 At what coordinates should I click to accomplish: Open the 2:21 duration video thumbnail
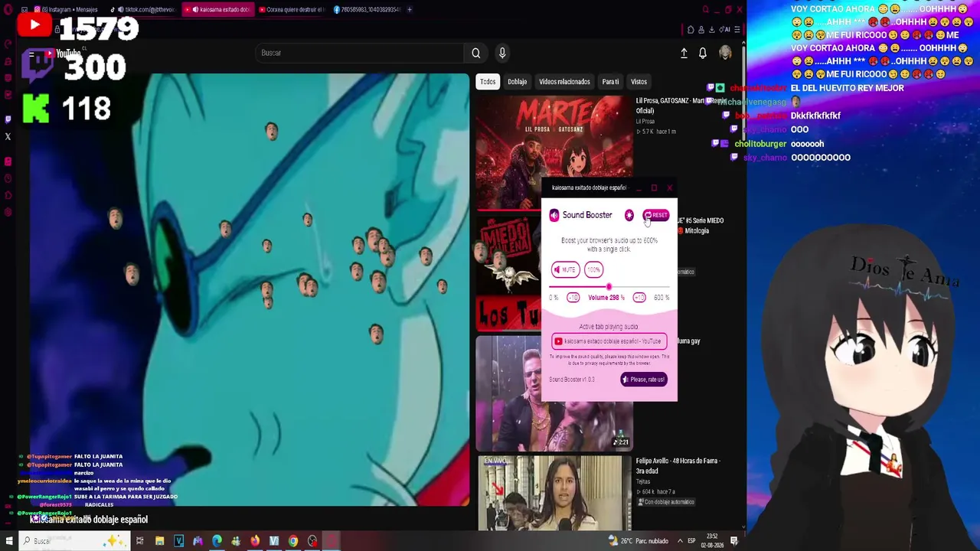pyautogui.click(x=554, y=393)
